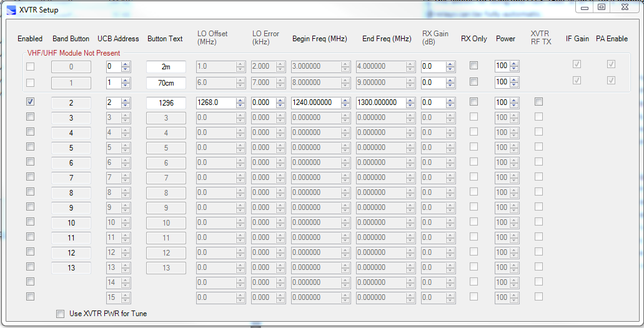Image resolution: width=644 pixels, height=328 pixels.
Task: Click the Band Button column header
Action: pyautogui.click(x=71, y=39)
